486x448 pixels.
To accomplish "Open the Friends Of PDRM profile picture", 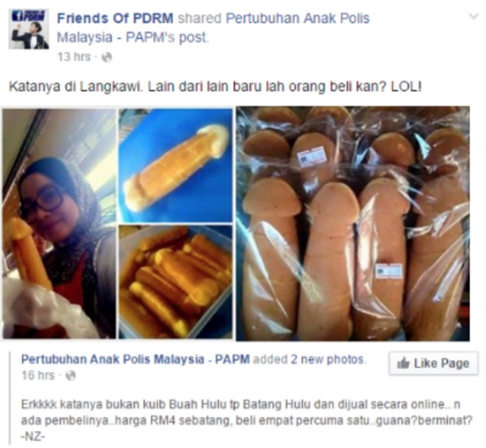I will [28, 29].
